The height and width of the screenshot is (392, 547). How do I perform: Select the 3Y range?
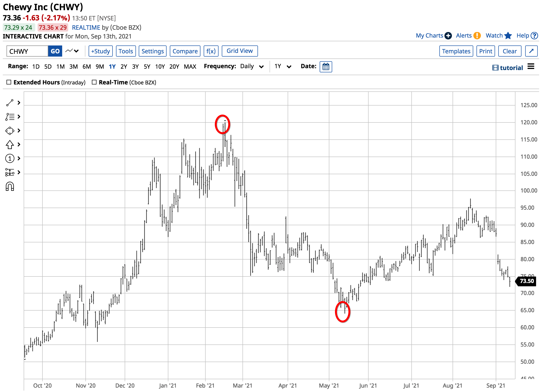(x=135, y=67)
